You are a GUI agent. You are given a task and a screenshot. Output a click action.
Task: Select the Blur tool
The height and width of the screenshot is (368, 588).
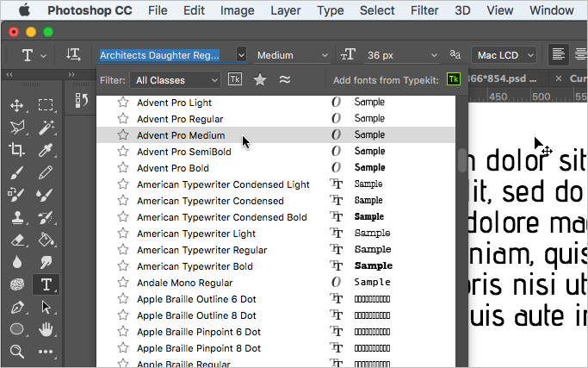(17, 262)
